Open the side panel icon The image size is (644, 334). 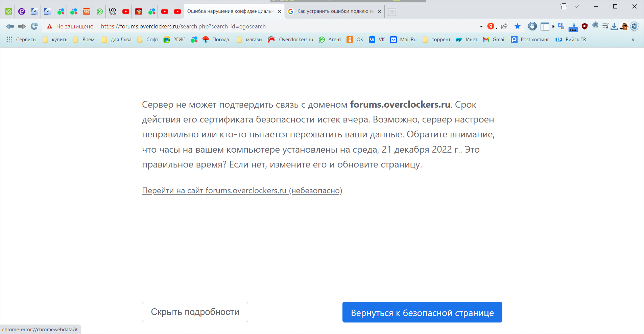[545, 26]
